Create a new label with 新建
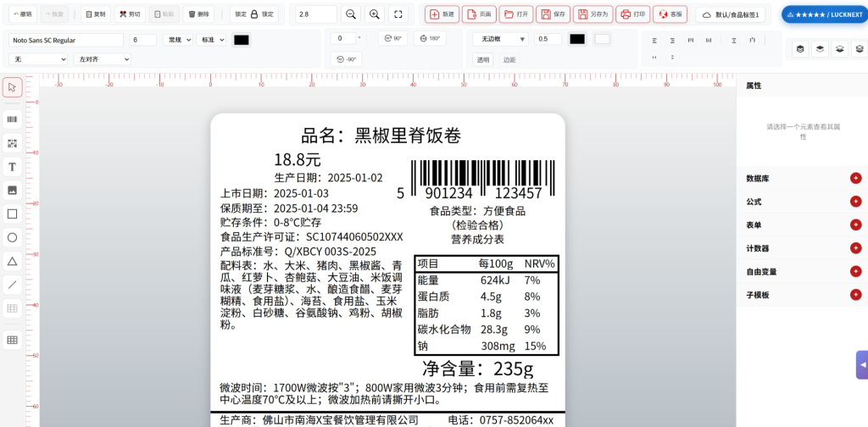868x427 pixels. (442, 14)
